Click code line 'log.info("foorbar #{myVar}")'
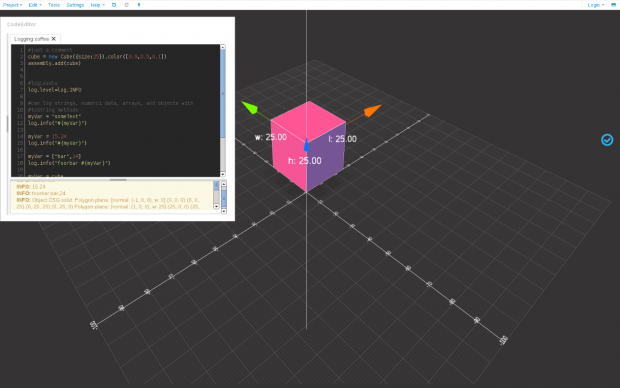 [69, 163]
